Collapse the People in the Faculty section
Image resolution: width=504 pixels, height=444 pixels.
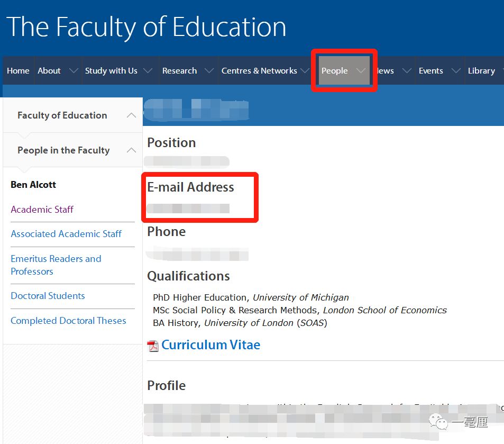131,150
